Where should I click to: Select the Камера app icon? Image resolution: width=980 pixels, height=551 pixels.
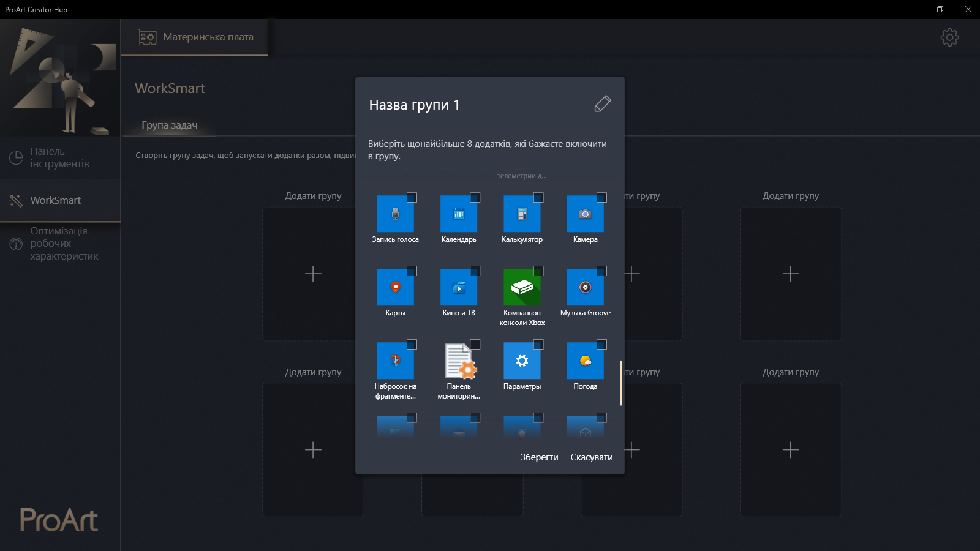point(586,214)
